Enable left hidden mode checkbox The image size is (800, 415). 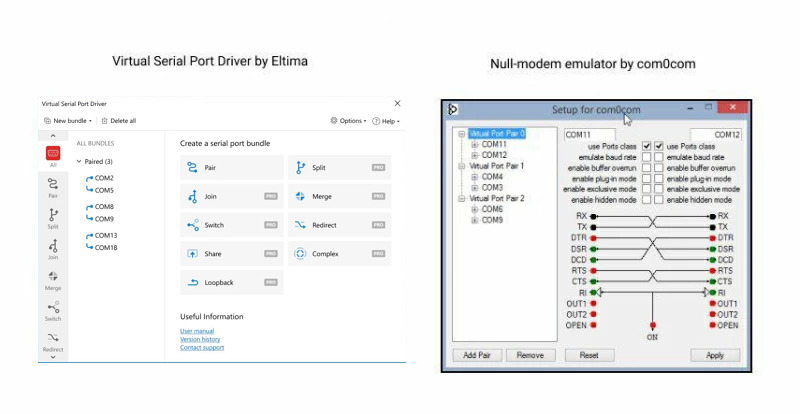646,200
